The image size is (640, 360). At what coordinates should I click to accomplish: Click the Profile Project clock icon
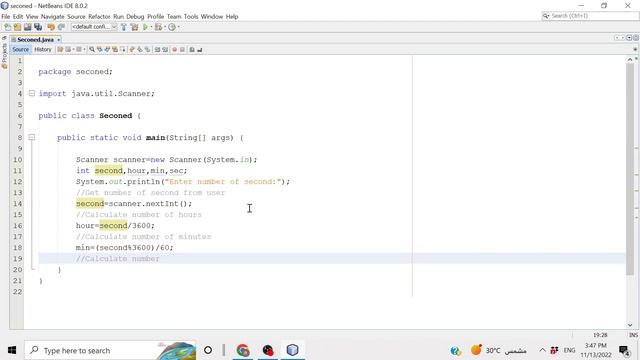coord(172,27)
